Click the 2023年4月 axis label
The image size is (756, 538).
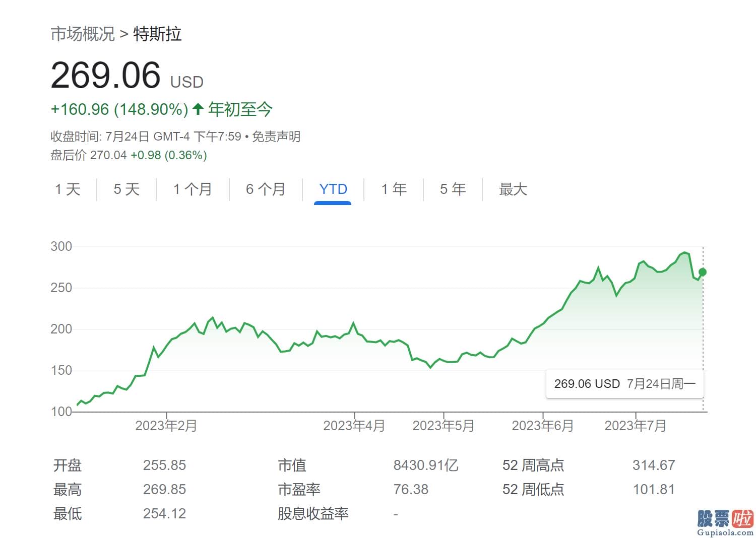click(354, 426)
